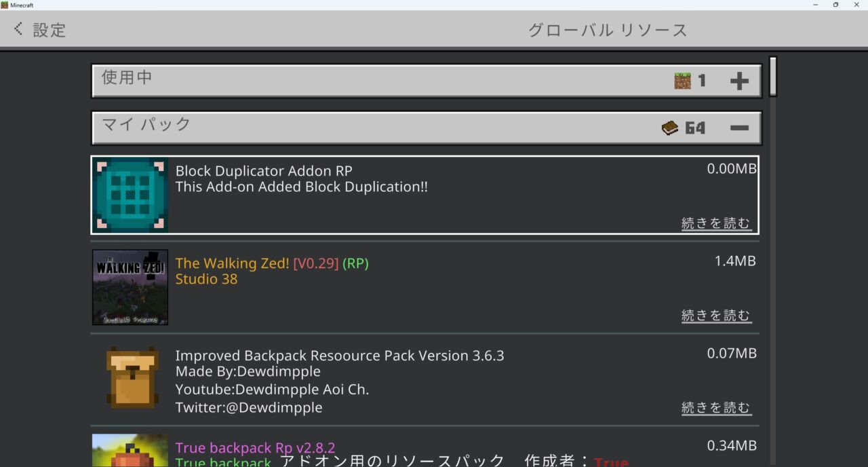Select The Walking Zed pack thumbnail
The width and height of the screenshot is (868, 467).
[130, 287]
